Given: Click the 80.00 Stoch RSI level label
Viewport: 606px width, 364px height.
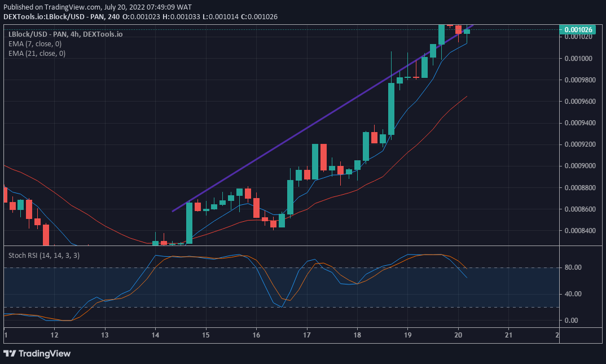Looking at the screenshot, I should 573,267.
